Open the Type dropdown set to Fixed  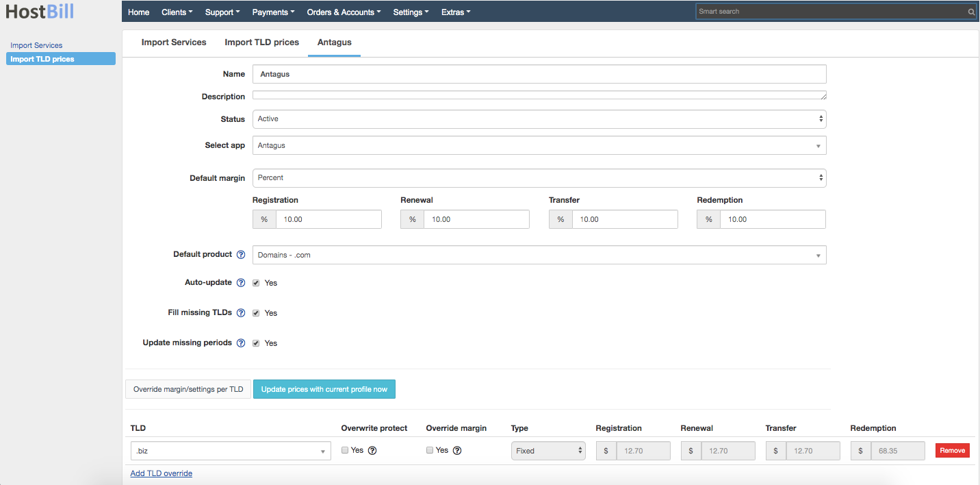click(547, 450)
